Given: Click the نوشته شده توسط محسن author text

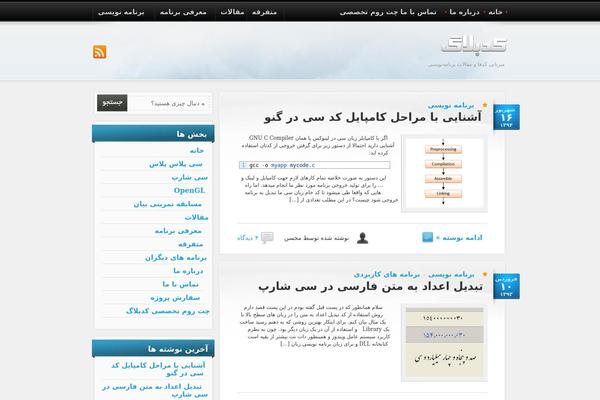Looking at the screenshot, I should click(x=316, y=238).
